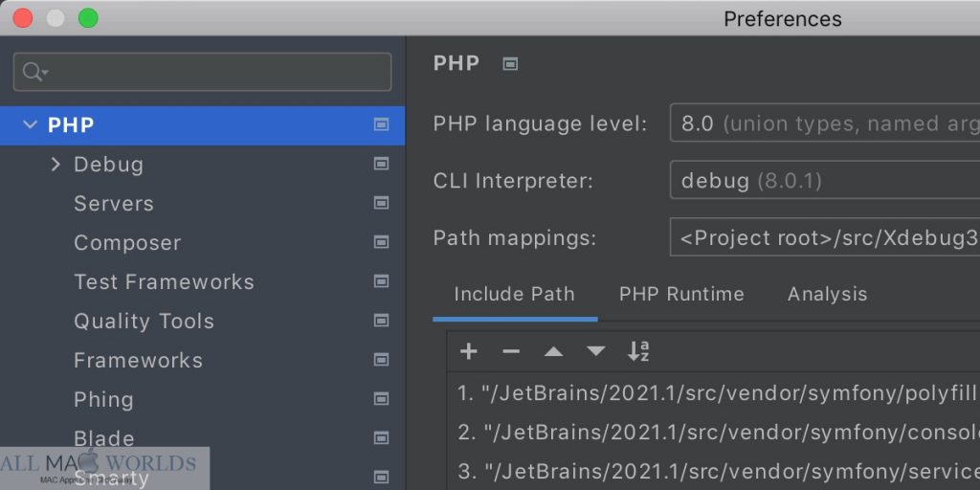Select Servers in settings tree

(203, 203)
